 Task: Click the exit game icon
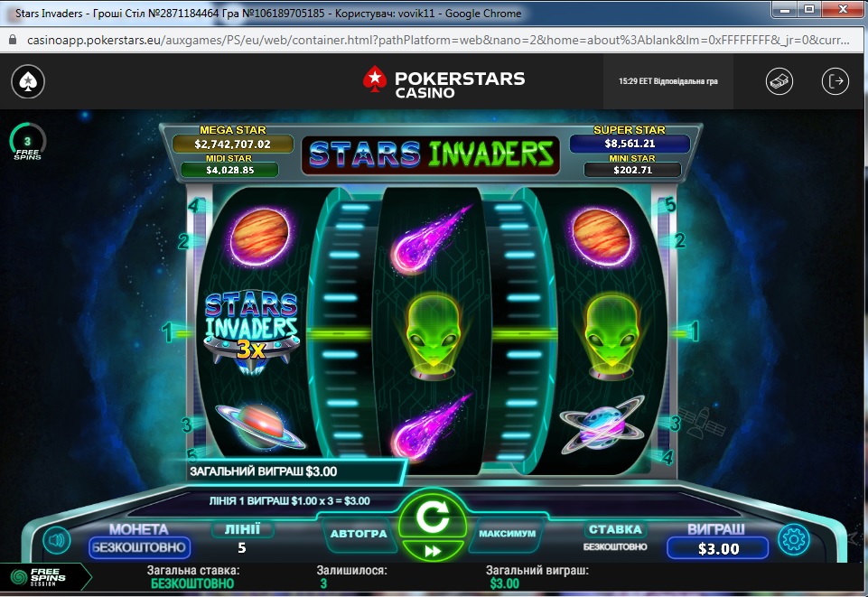[x=835, y=82]
